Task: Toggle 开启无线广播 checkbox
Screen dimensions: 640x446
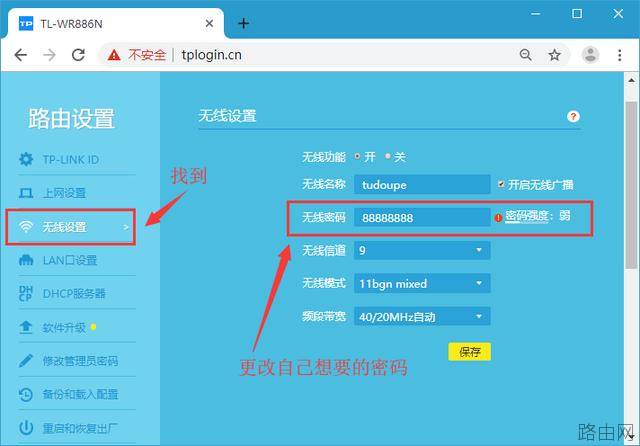Action: (x=501, y=184)
